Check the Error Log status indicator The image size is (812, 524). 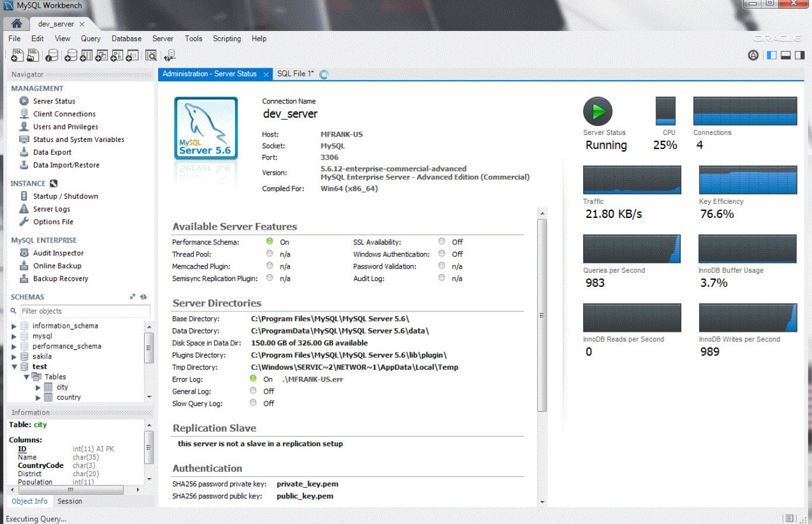coord(253,379)
